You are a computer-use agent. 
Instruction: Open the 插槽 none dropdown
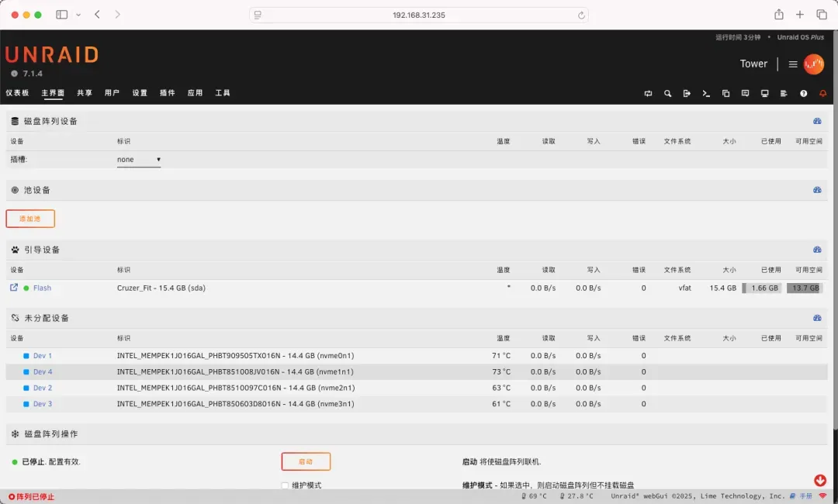(139, 160)
